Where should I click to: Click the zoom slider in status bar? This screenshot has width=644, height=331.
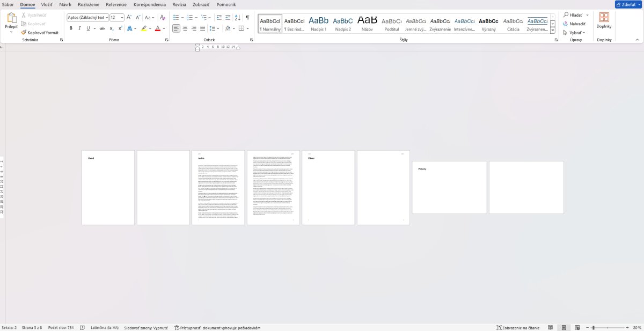(609, 327)
